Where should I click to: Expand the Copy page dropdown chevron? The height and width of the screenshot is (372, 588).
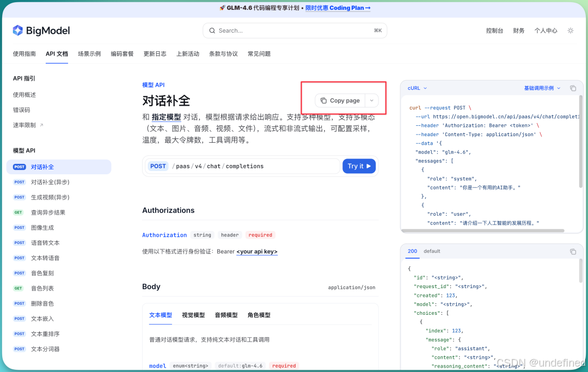[x=372, y=101]
